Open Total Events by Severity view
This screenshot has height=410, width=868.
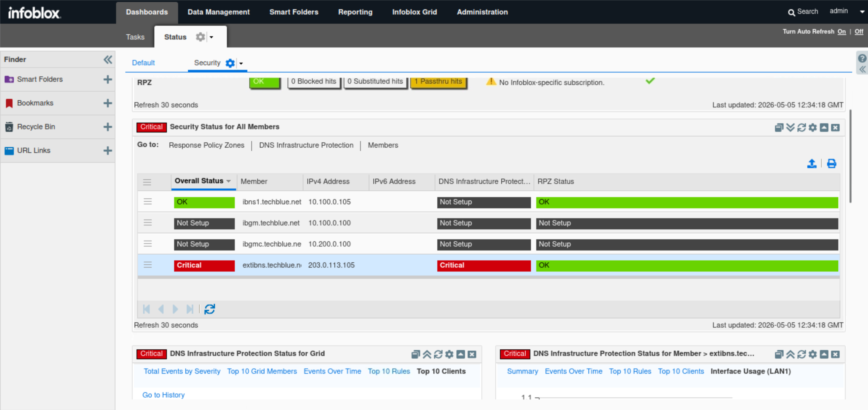(182, 371)
